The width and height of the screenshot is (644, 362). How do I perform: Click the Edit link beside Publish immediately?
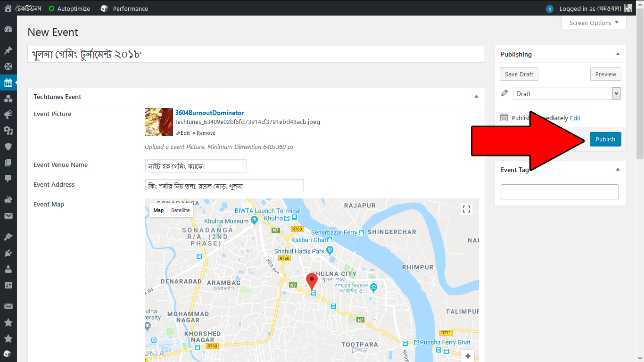[x=575, y=118]
